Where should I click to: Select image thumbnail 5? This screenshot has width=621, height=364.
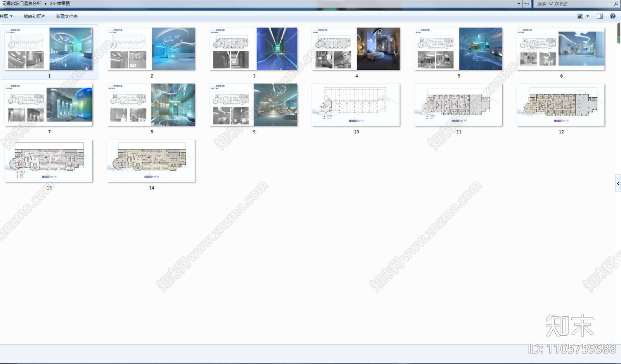tap(459, 48)
